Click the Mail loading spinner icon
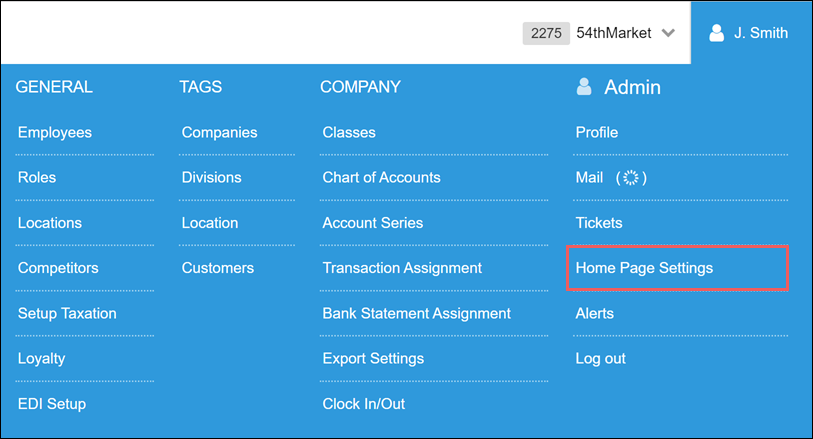 tap(631, 178)
